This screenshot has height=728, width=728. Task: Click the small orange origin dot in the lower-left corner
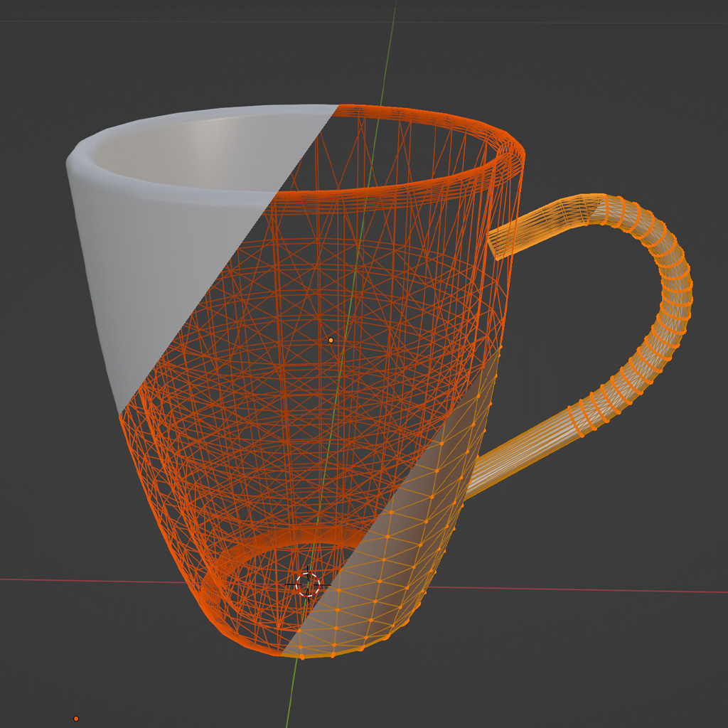pos(76,719)
